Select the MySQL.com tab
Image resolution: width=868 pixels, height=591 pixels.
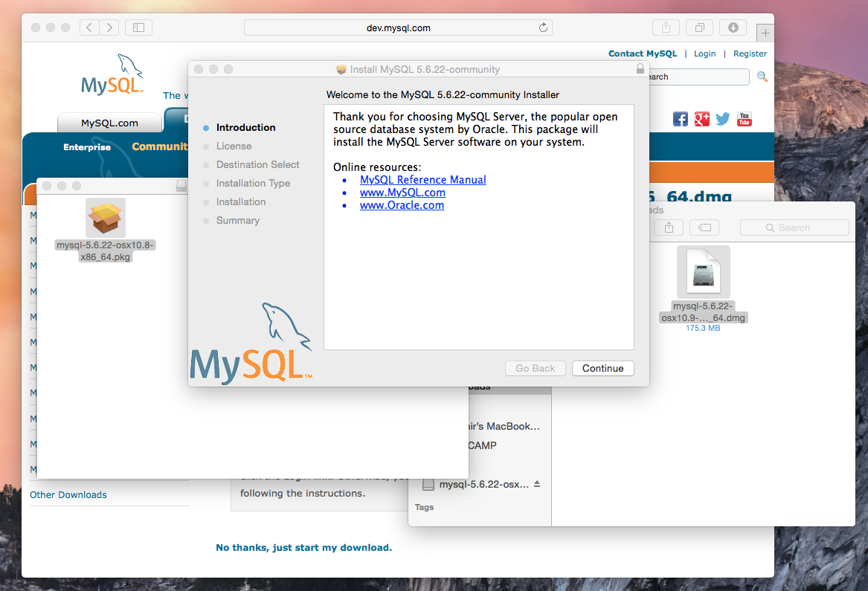coord(109,122)
